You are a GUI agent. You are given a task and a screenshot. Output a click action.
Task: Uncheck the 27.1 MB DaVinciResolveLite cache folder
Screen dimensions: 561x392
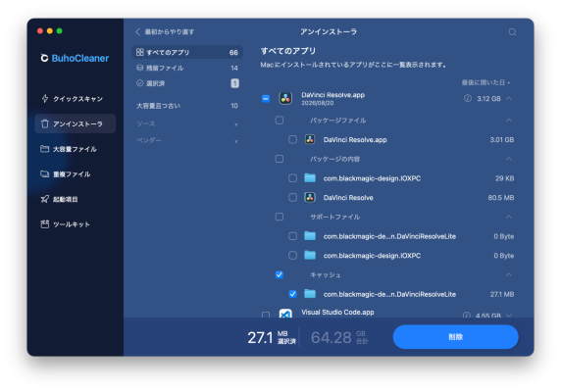pos(292,294)
